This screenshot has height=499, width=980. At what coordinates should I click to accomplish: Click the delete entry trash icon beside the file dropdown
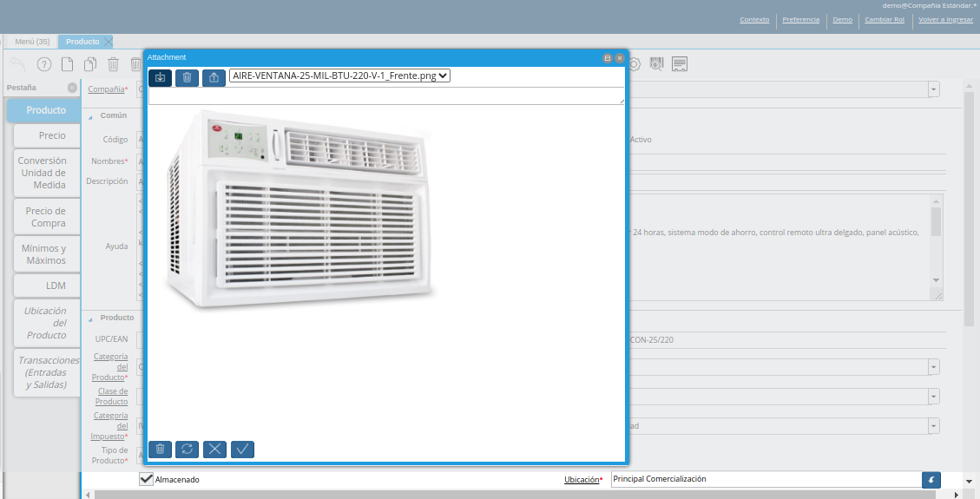(187, 77)
